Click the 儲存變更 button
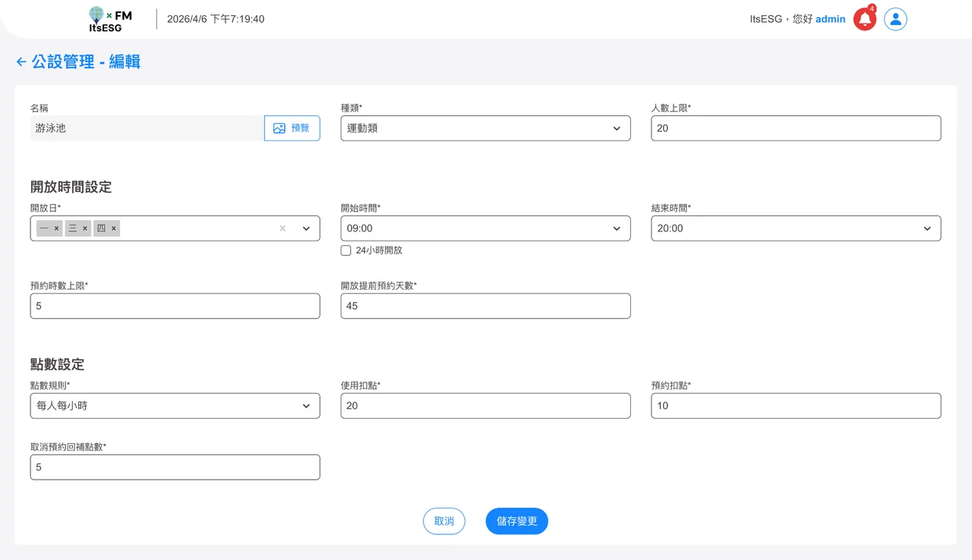 click(516, 521)
